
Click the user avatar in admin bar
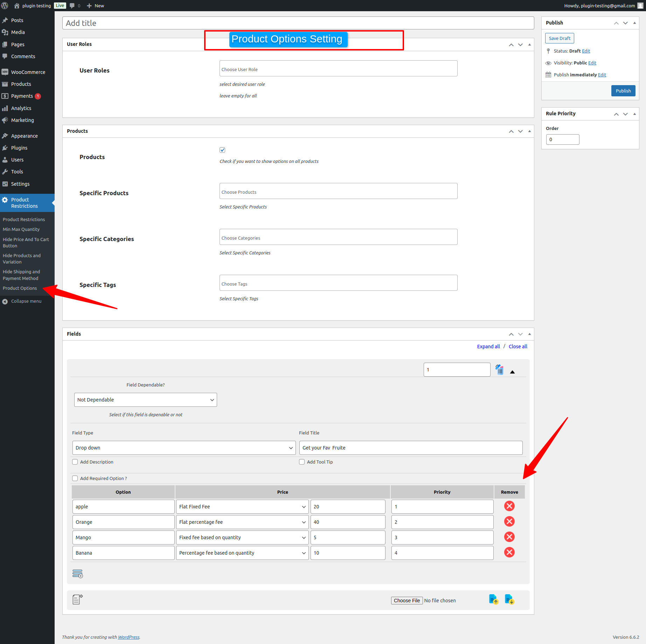[x=640, y=6]
